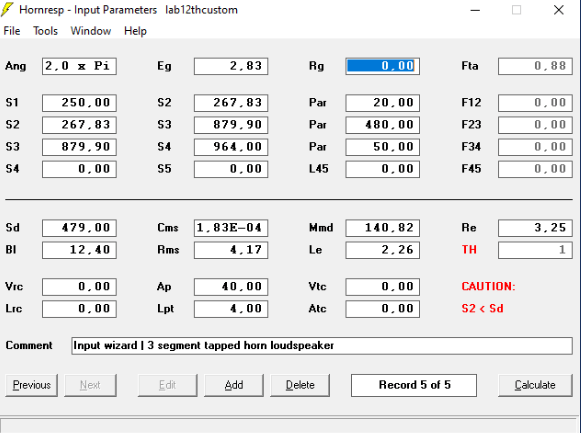Click the Lrc input field
This screenshot has width=581, height=433.
point(79,309)
